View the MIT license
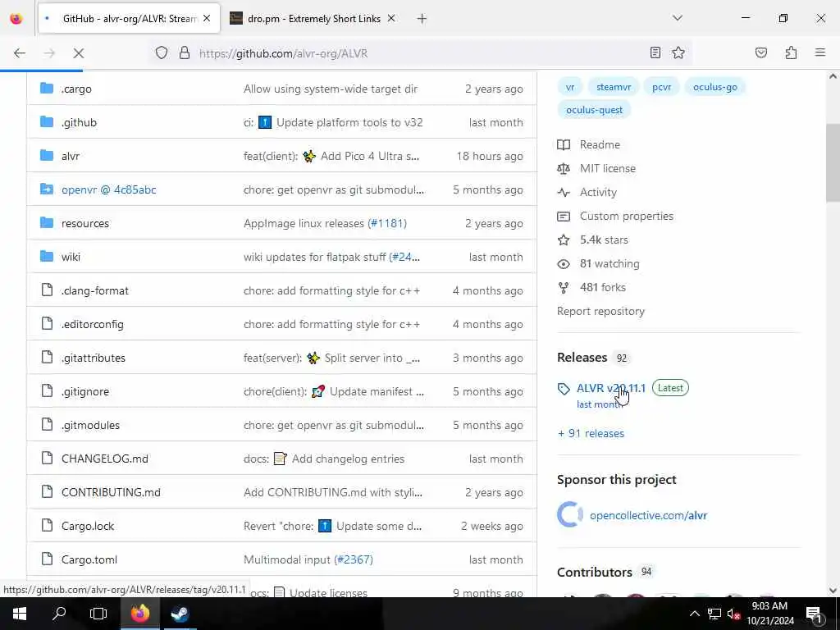840x630 pixels. point(608,168)
